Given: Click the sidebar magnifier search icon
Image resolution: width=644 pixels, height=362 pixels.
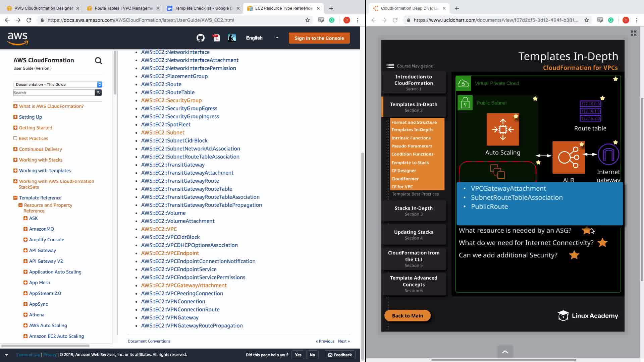Looking at the screenshot, I should pyautogui.click(x=98, y=61).
